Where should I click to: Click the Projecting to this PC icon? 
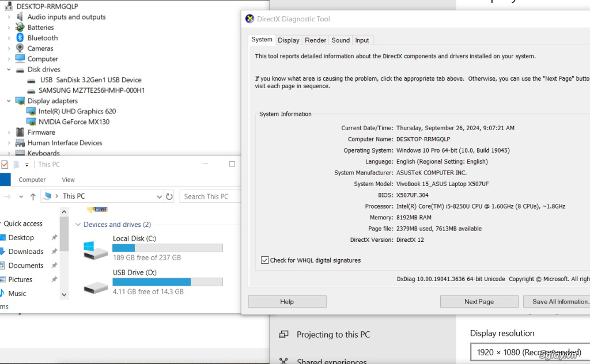tap(283, 334)
